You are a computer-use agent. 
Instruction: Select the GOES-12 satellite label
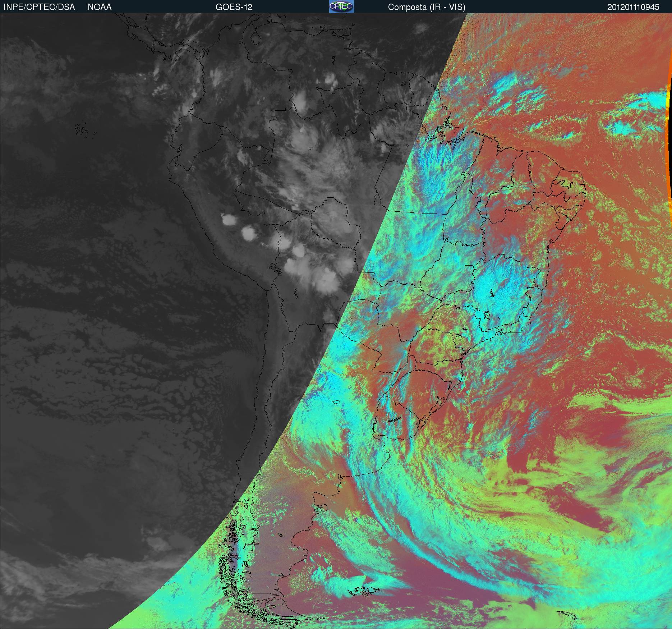(234, 7)
